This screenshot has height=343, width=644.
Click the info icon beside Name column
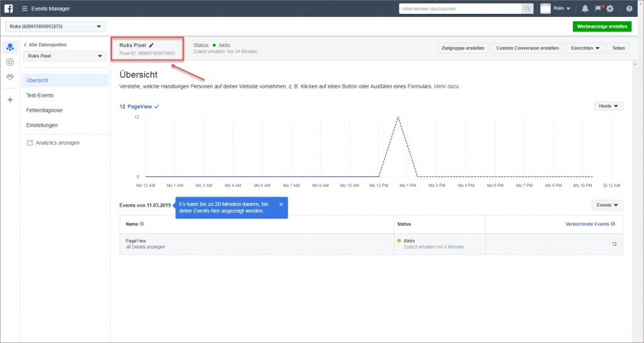(x=142, y=224)
